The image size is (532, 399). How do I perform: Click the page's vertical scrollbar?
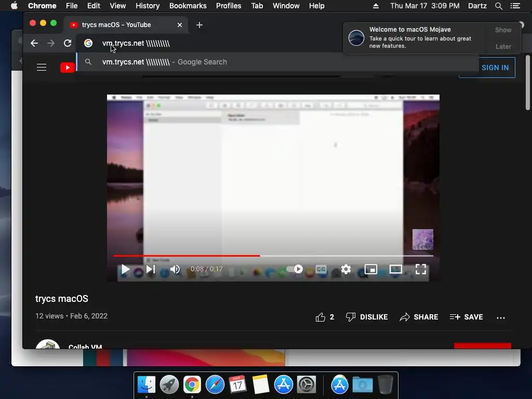(528, 83)
